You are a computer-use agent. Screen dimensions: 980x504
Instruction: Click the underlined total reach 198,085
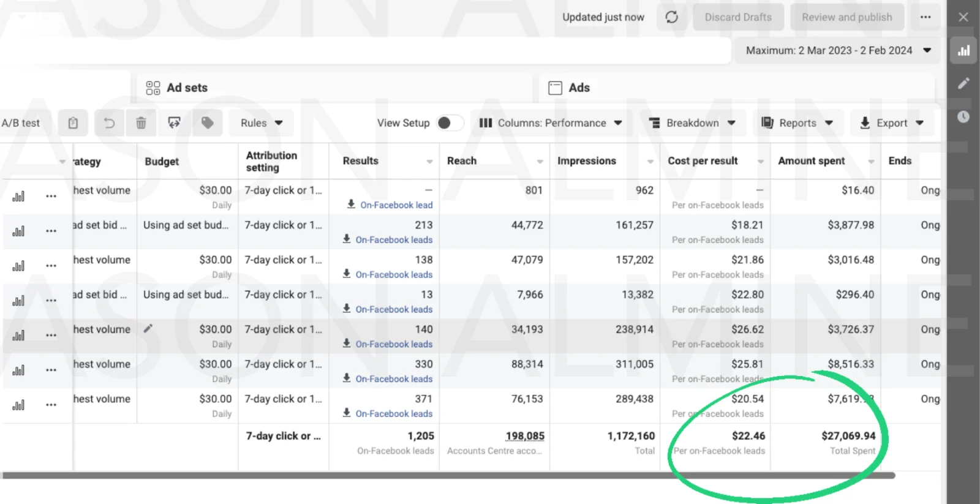[x=525, y=436]
